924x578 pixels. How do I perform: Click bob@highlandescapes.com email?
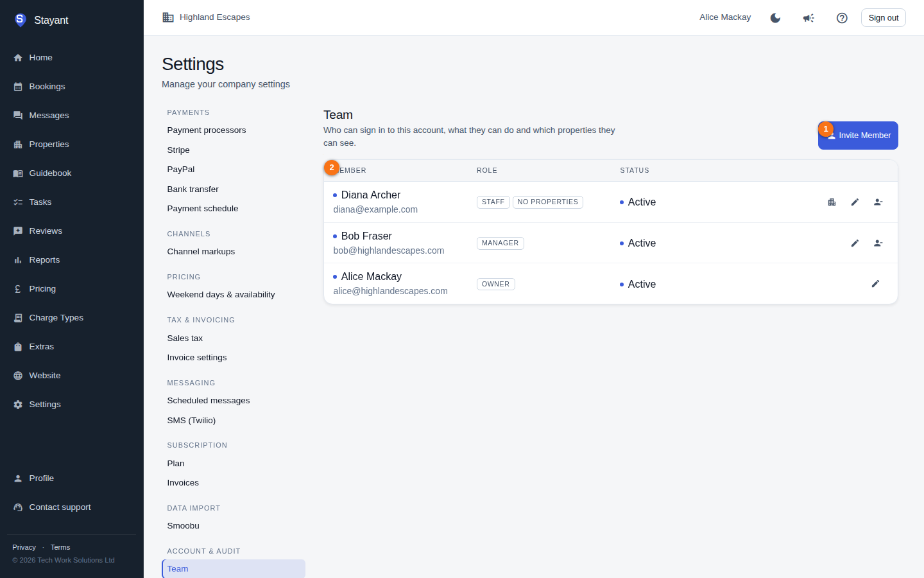pos(389,251)
